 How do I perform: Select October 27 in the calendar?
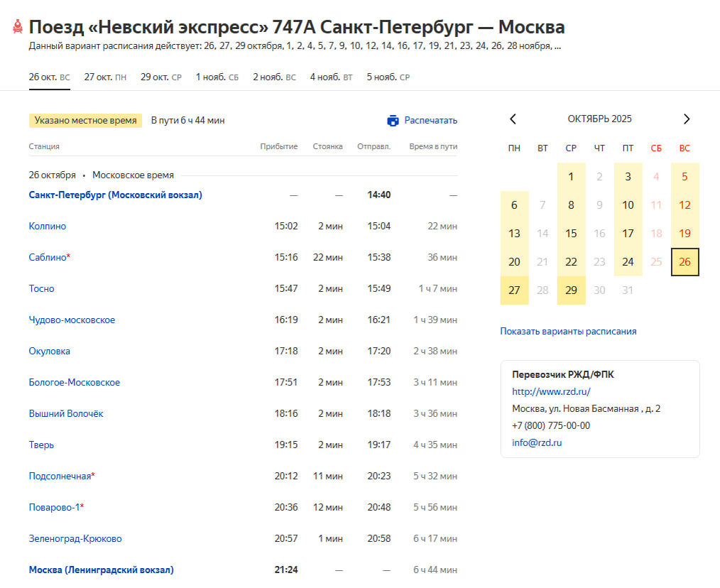tap(514, 290)
